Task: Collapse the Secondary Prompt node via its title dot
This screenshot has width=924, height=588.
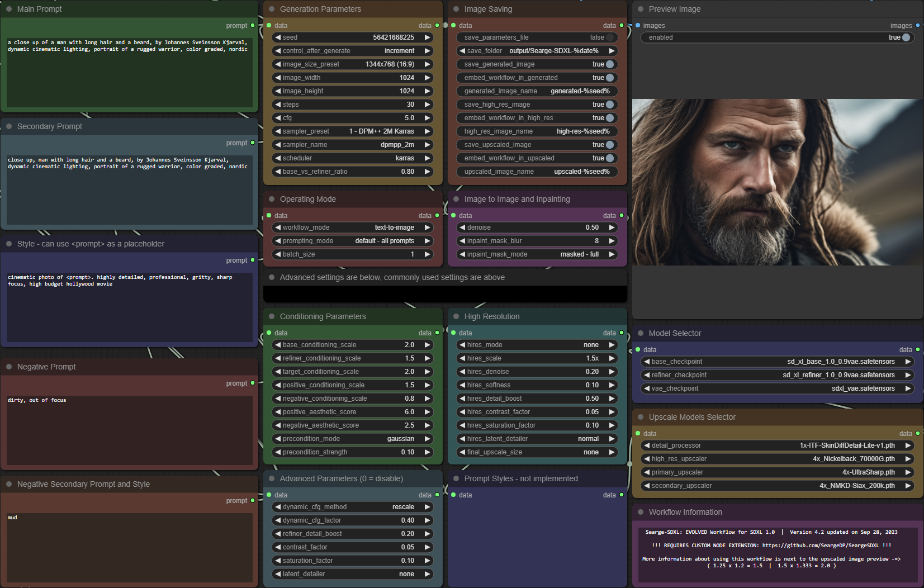Action: tap(9, 126)
